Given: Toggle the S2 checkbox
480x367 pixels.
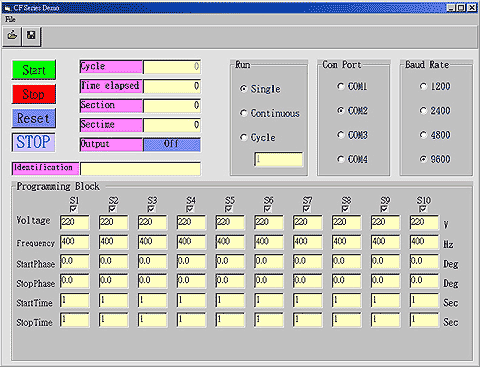Looking at the screenshot, I should click(x=113, y=209).
